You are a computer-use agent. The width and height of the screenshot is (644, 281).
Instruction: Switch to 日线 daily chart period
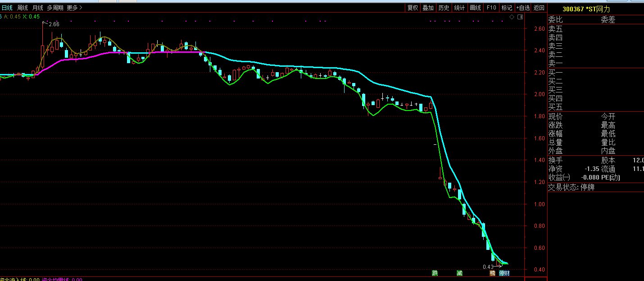[x=7, y=8]
